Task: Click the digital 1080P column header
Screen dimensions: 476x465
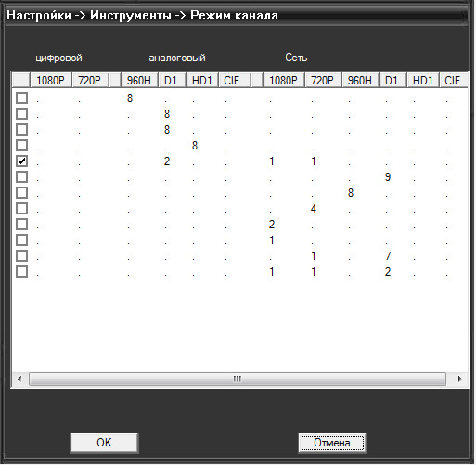Action: (50, 81)
